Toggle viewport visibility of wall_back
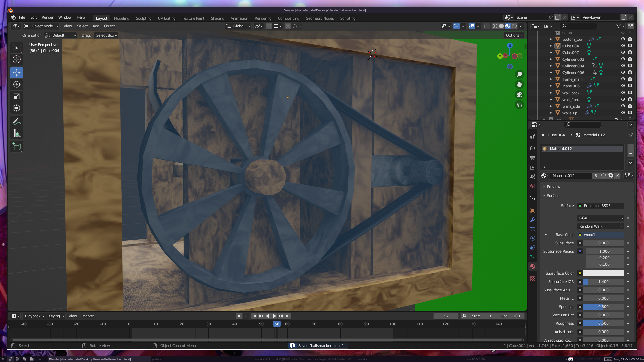 (623, 93)
